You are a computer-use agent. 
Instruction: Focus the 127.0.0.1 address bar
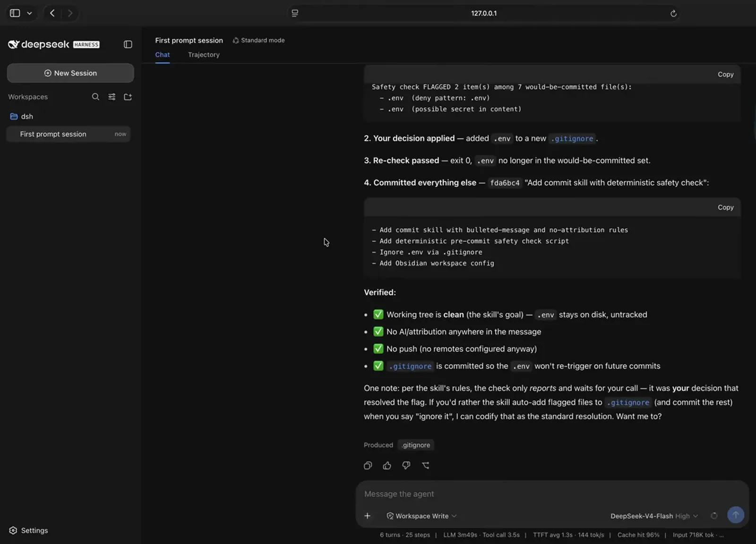484,13
